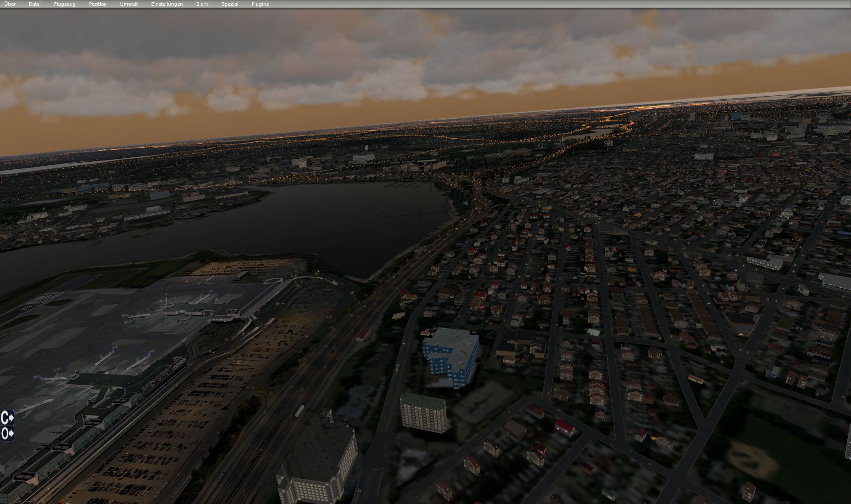Click the beige apartment block below blue building
The image size is (851, 504).
pos(423,414)
